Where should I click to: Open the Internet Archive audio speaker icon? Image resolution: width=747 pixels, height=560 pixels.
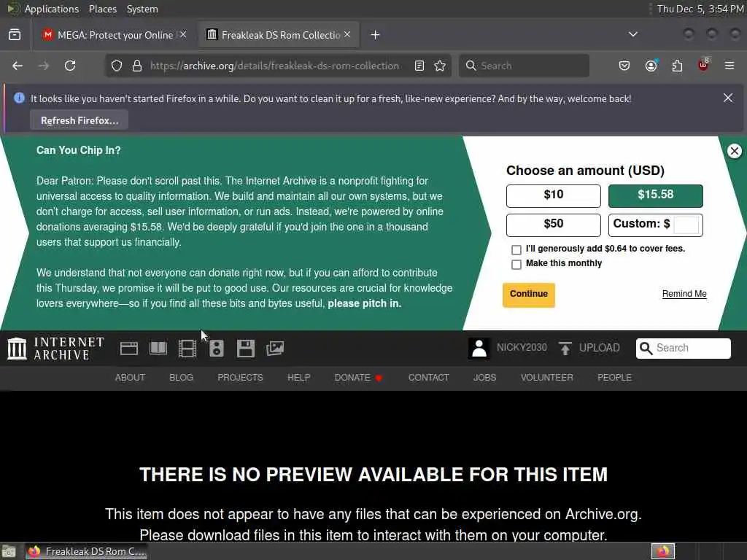(x=216, y=349)
